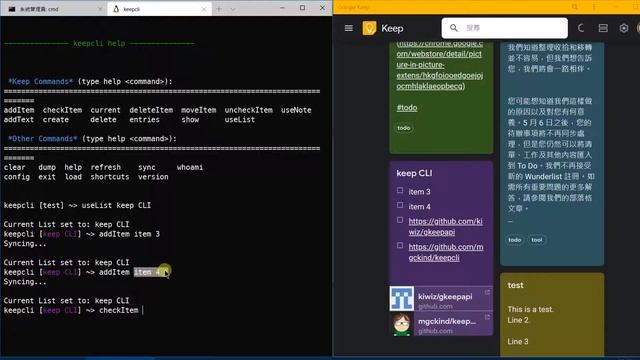Click 'Line 3' in the test note
This screenshot has height=360, width=640.
pos(518,341)
